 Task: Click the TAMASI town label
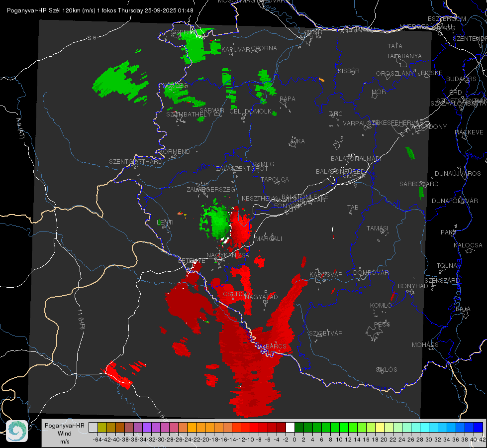click(x=378, y=228)
